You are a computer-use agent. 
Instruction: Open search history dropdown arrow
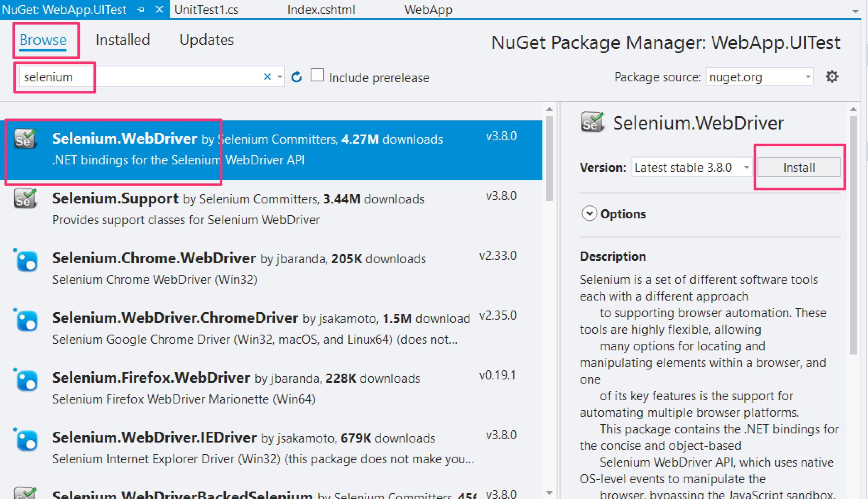(280, 77)
